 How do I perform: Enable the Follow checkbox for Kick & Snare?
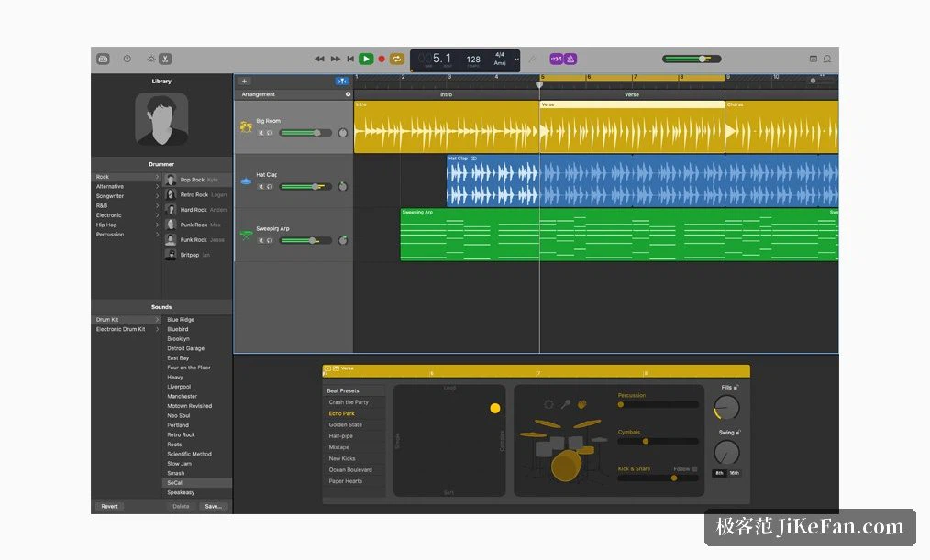[x=694, y=468]
